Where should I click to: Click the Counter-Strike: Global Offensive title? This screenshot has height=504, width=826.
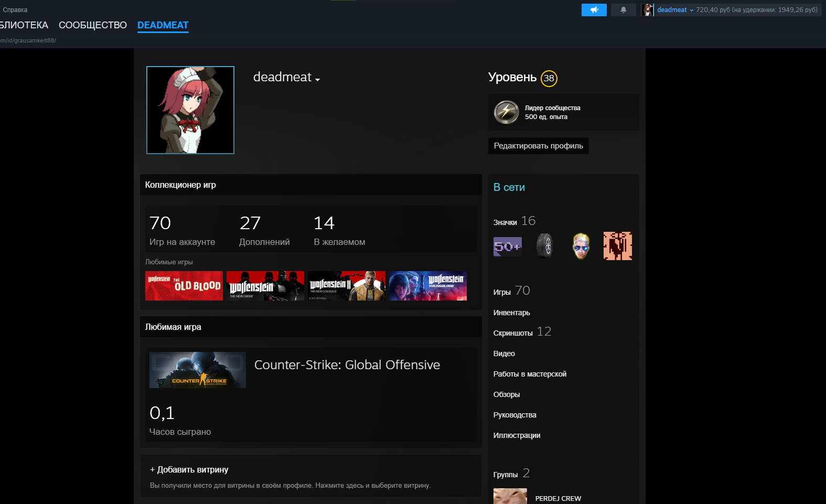pyautogui.click(x=347, y=365)
